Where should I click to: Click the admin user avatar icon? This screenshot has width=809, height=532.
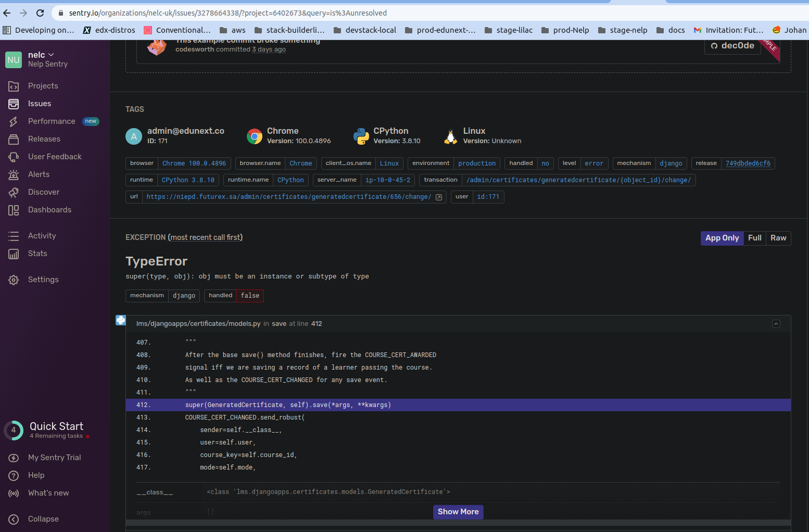coord(134,136)
